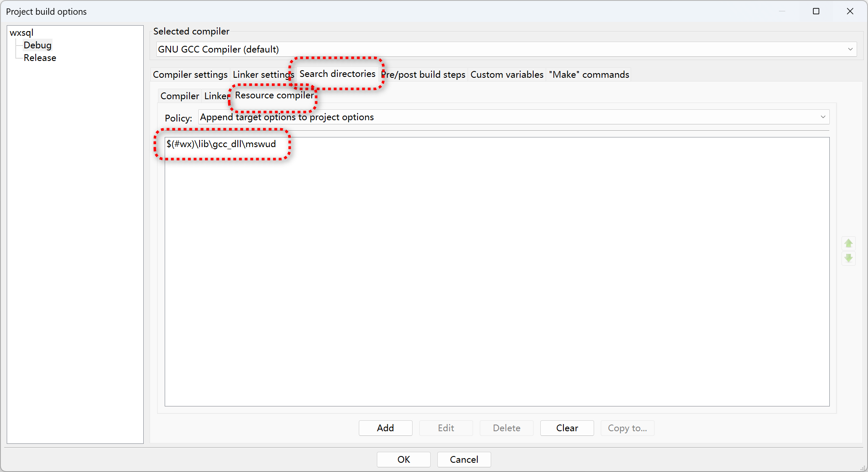Screen dimensions: 868x472
Task: Move selected directory down with green arrow
Action: click(848, 258)
